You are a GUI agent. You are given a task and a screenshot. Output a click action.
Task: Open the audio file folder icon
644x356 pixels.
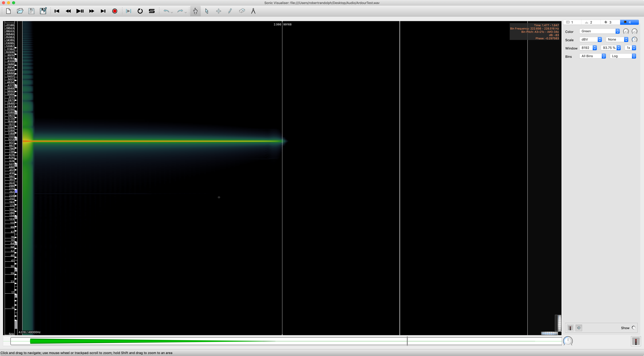pyautogui.click(x=20, y=11)
